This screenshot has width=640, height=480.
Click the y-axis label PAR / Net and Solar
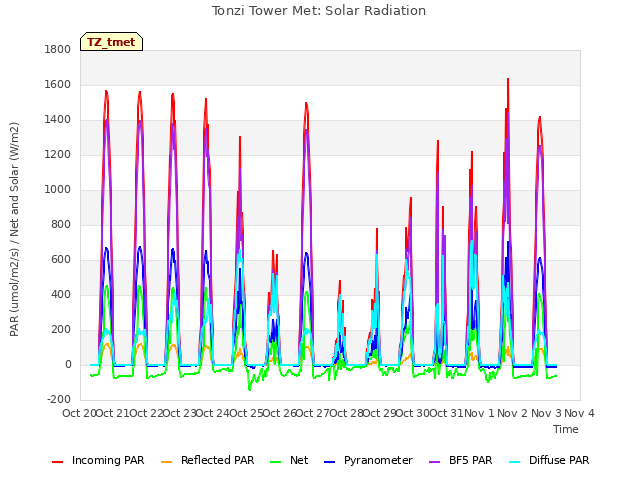tap(14, 229)
